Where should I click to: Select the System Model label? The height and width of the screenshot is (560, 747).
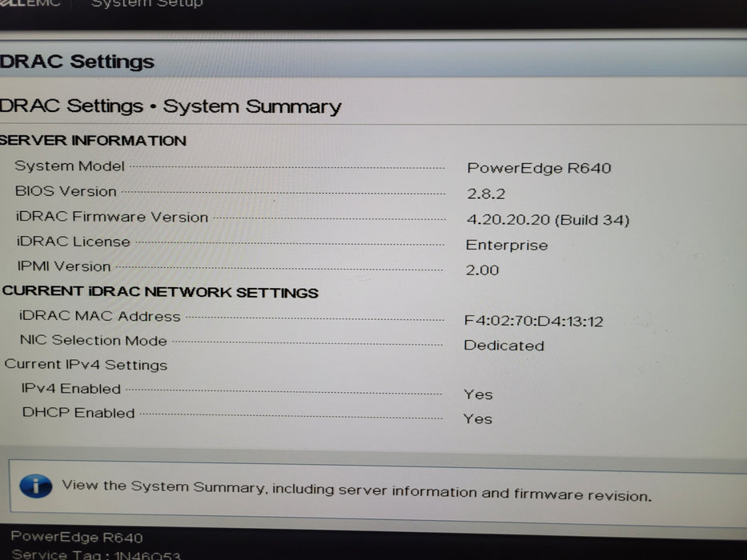(70, 166)
